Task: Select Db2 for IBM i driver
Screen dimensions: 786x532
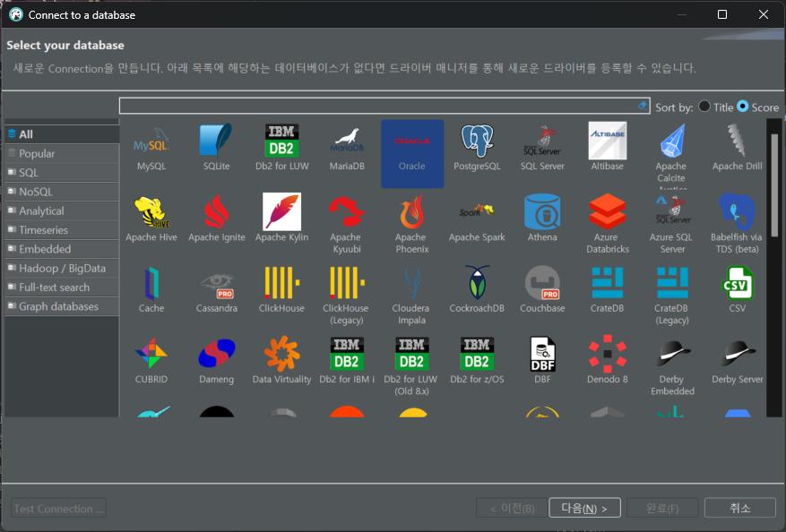Action: (x=347, y=361)
